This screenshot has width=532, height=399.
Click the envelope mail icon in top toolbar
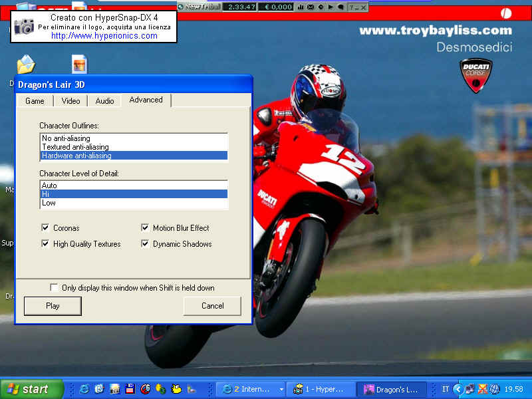click(311, 7)
